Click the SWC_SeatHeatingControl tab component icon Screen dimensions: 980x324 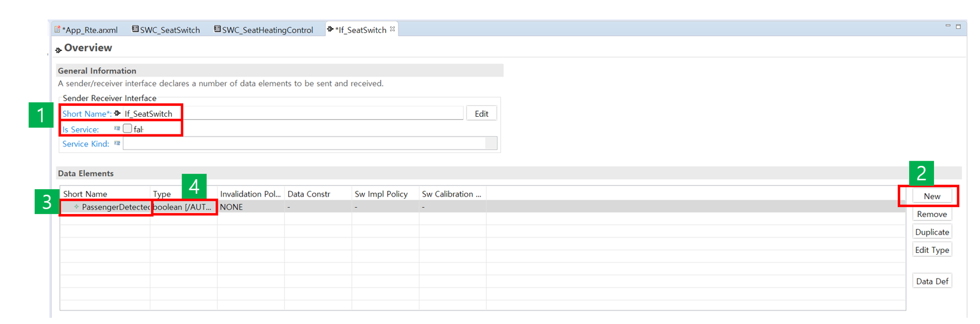point(217,29)
